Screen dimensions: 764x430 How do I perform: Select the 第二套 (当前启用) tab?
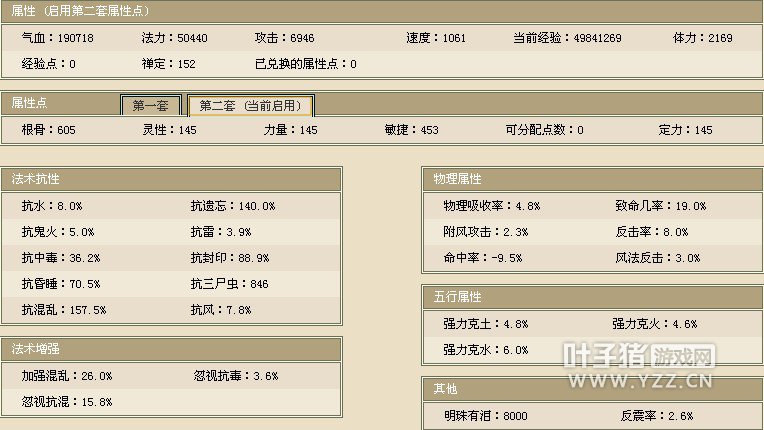(251, 105)
